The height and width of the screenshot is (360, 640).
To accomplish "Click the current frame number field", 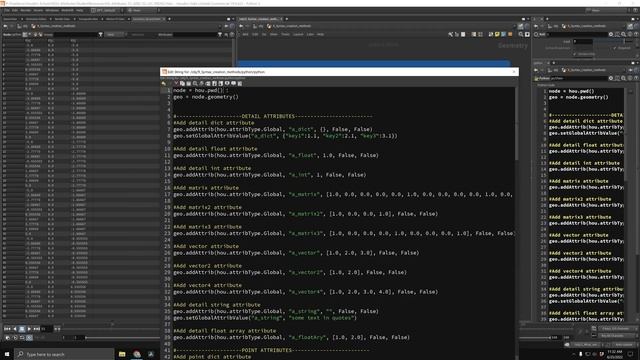I will (46, 329).
